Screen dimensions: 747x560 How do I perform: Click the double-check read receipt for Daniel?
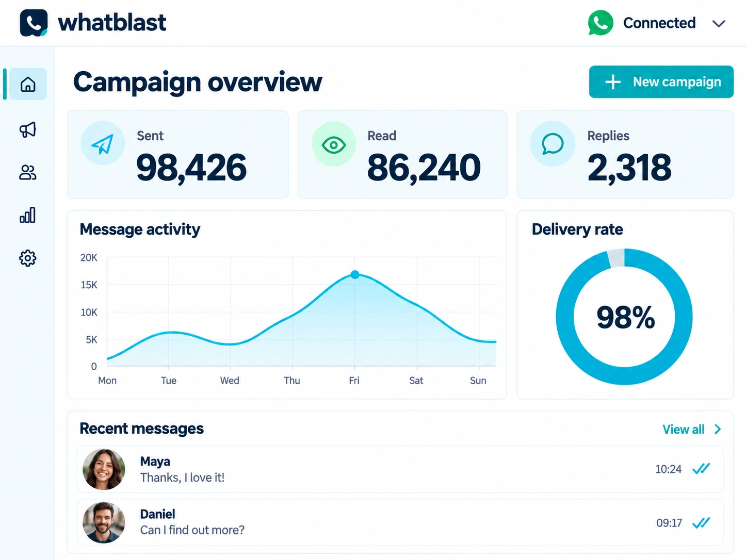click(x=701, y=523)
